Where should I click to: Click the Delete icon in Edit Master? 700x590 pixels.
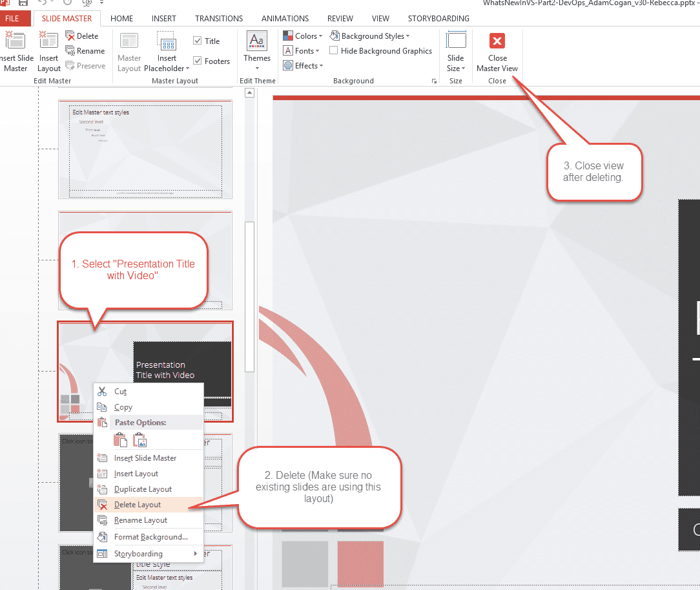pyautogui.click(x=71, y=36)
